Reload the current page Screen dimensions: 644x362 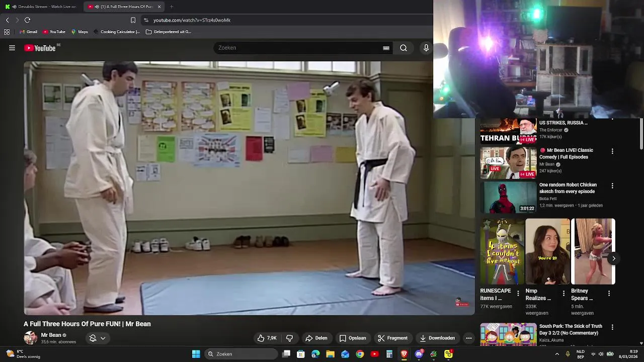[x=27, y=20]
